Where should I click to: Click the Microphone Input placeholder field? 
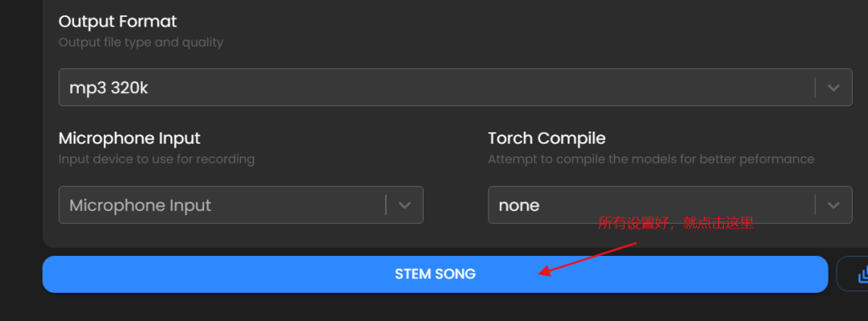coord(241,205)
